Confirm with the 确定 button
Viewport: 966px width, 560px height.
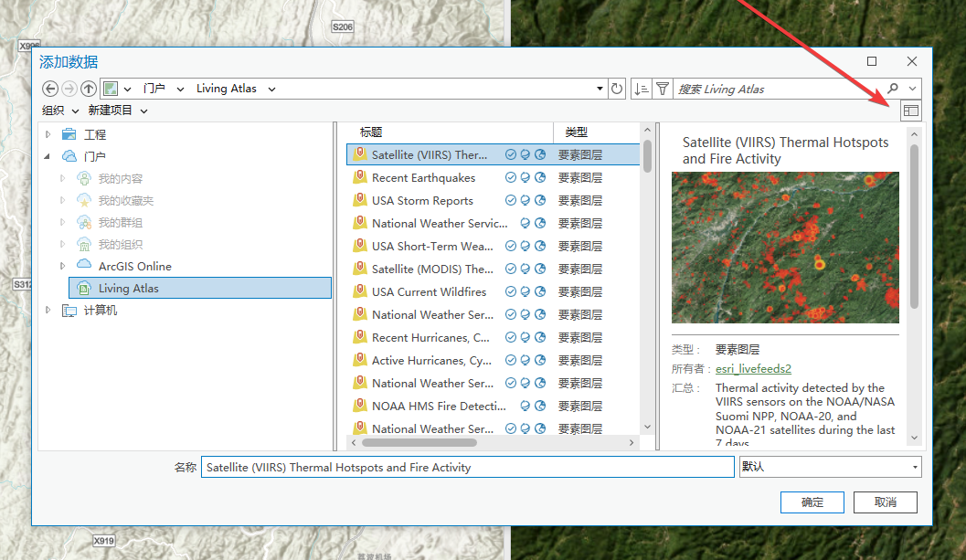pos(812,502)
